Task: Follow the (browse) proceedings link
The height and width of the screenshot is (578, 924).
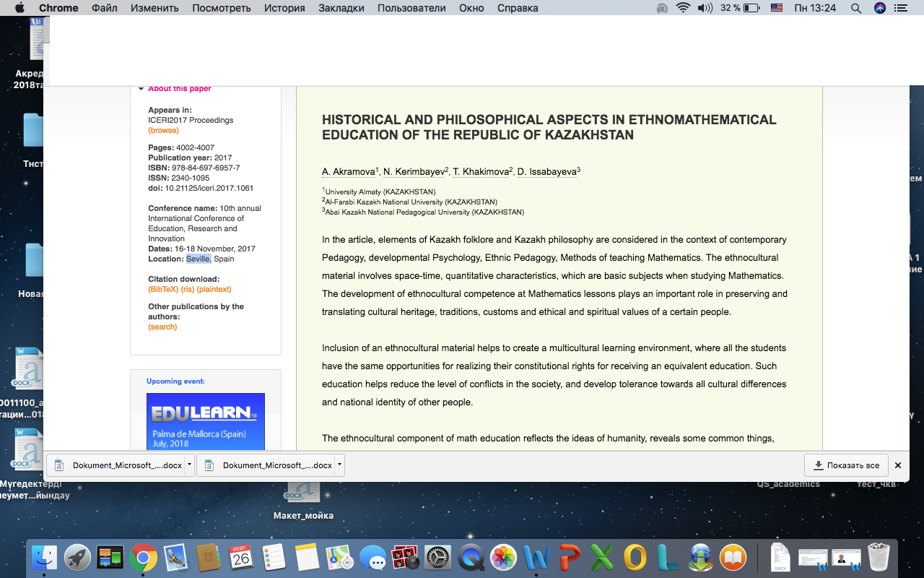Action: [163, 131]
